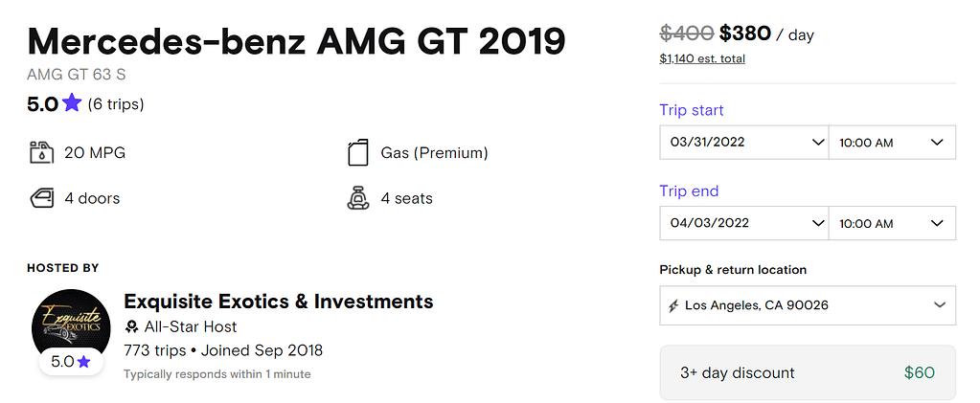The width and height of the screenshot is (980, 403).
Task: Click the $1,140 est. total link
Action: tap(702, 59)
